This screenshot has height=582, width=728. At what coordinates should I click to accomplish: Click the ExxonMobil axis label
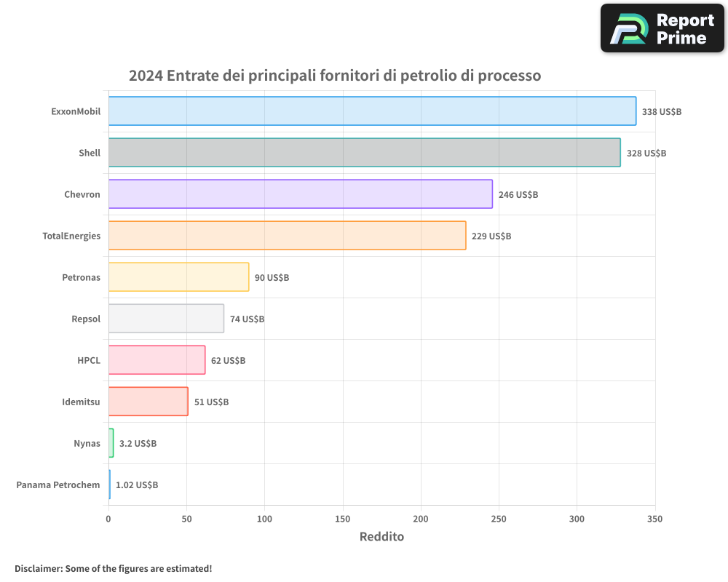pos(76,112)
